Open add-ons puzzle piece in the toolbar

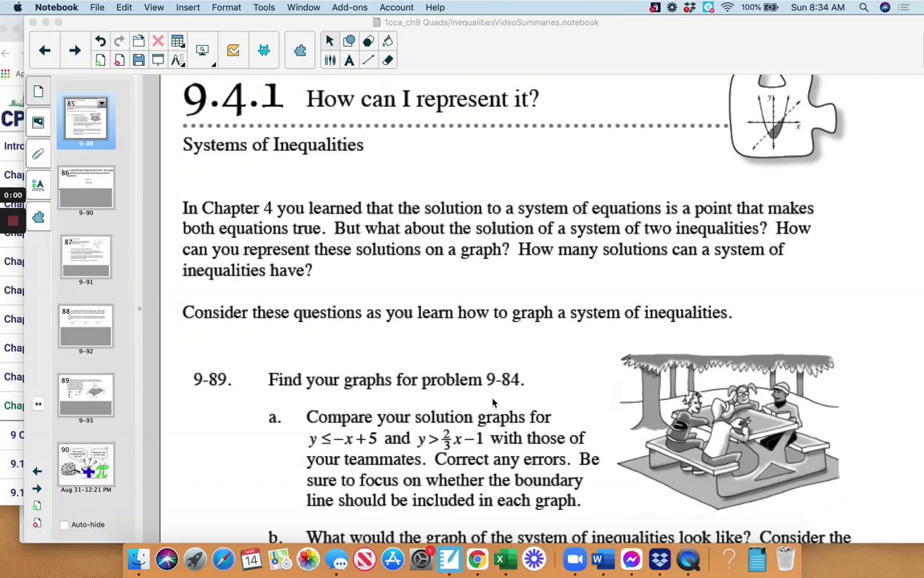(x=300, y=51)
